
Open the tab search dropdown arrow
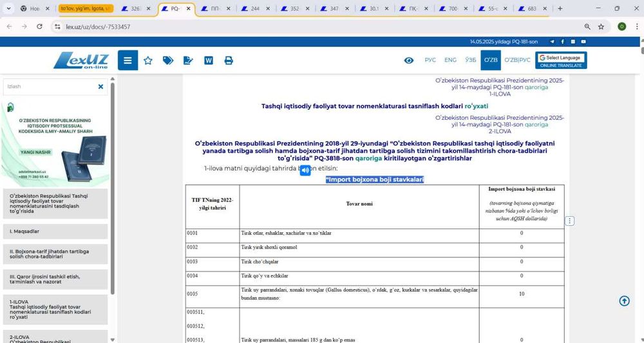[x=8, y=8]
